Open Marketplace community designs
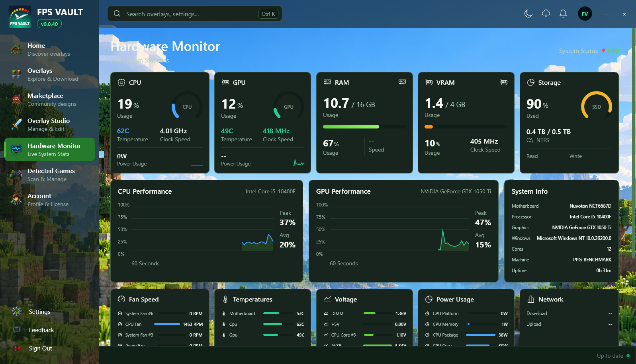Image resolution: width=636 pixels, height=364 pixels. click(x=49, y=99)
